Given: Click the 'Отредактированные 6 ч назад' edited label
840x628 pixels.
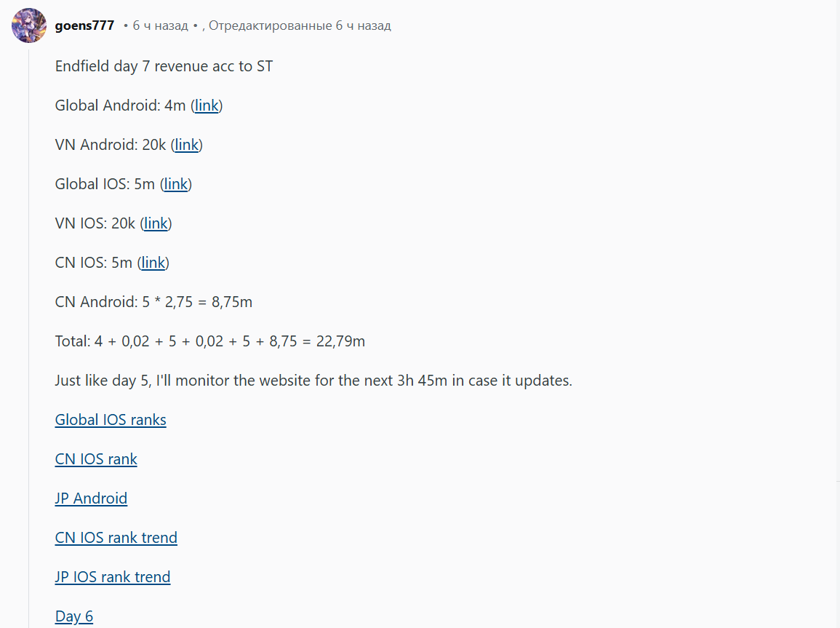Looking at the screenshot, I should pos(300,25).
